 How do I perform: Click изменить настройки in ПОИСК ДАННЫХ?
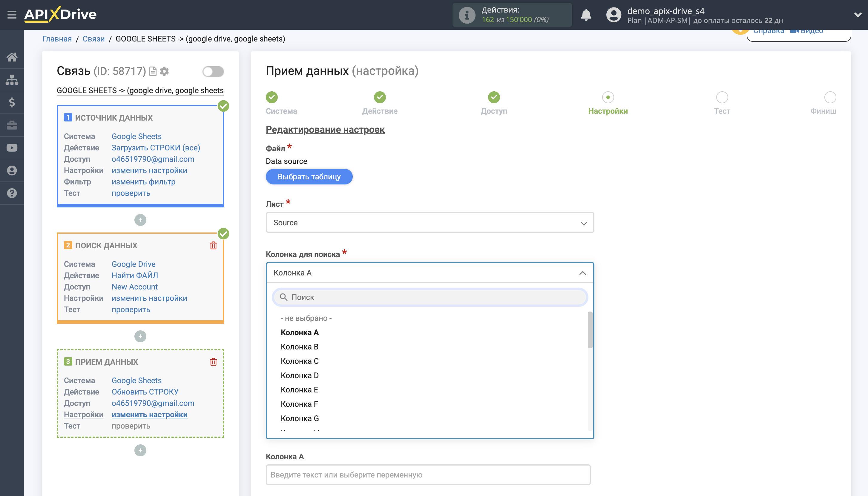click(x=149, y=298)
